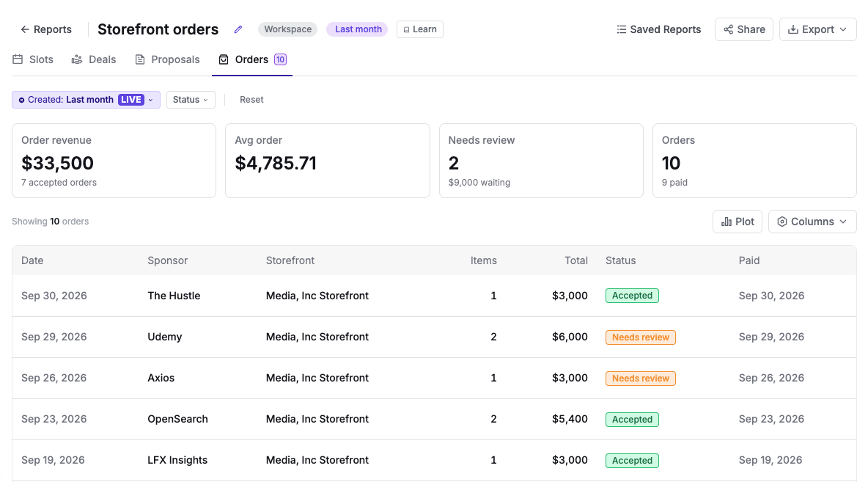Click the Items column header
Image resolution: width=868 pixels, height=482 pixels.
pyautogui.click(x=483, y=260)
